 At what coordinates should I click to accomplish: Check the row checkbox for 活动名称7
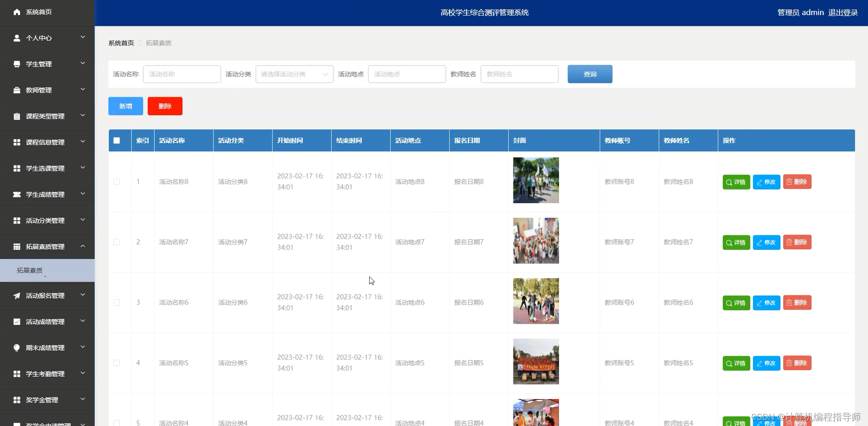[117, 242]
